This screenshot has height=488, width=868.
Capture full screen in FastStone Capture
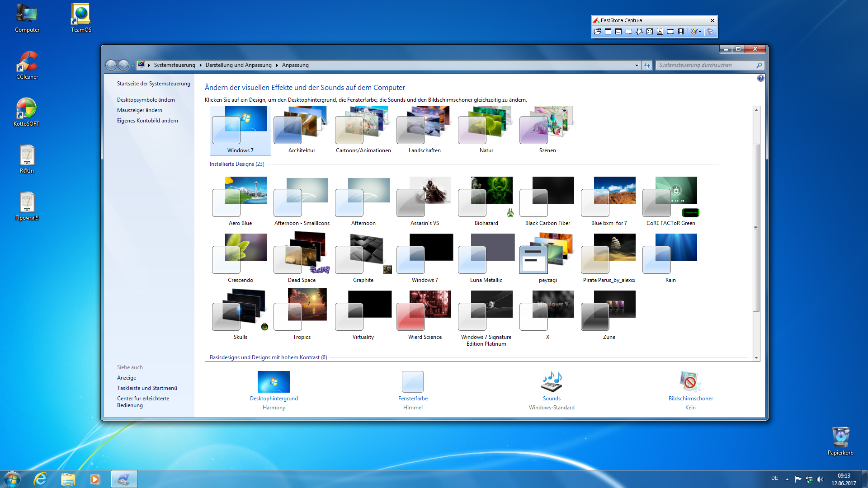point(650,32)
